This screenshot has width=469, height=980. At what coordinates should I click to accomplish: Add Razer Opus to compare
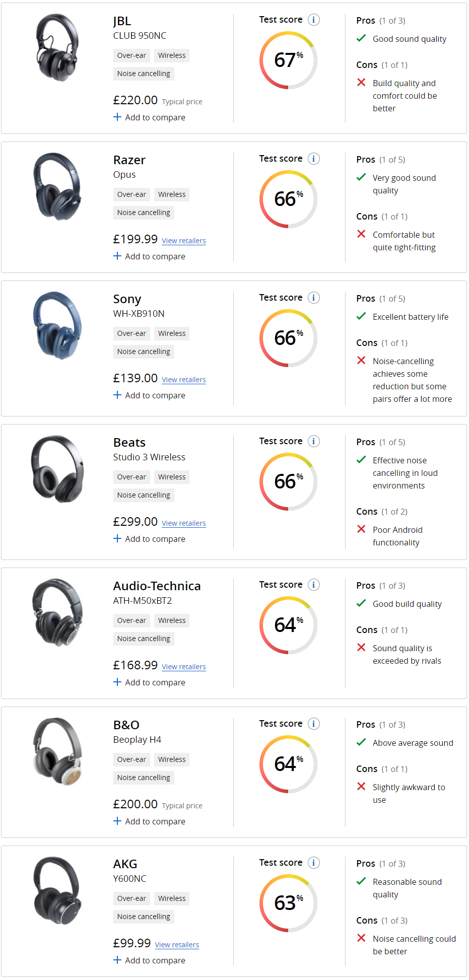coord(149,256)
